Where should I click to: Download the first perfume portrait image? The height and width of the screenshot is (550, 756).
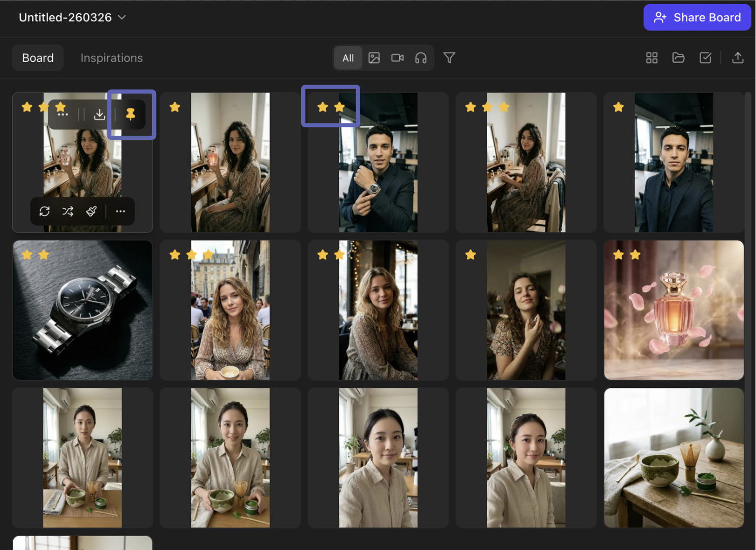tap(100, 114)
